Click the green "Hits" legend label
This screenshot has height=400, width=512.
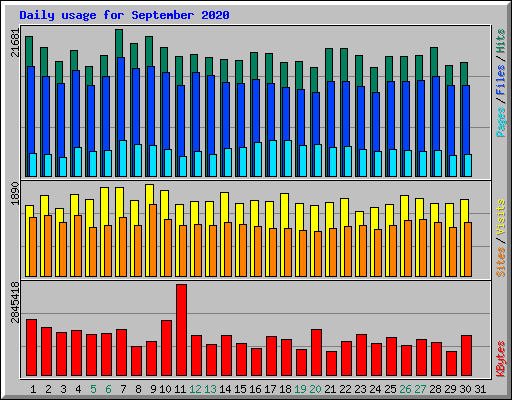coord(501,41)
